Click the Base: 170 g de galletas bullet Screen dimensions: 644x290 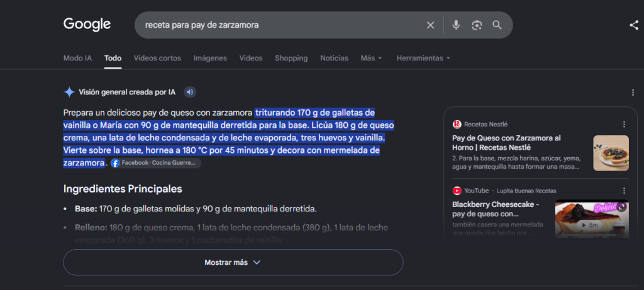(196, 209)
